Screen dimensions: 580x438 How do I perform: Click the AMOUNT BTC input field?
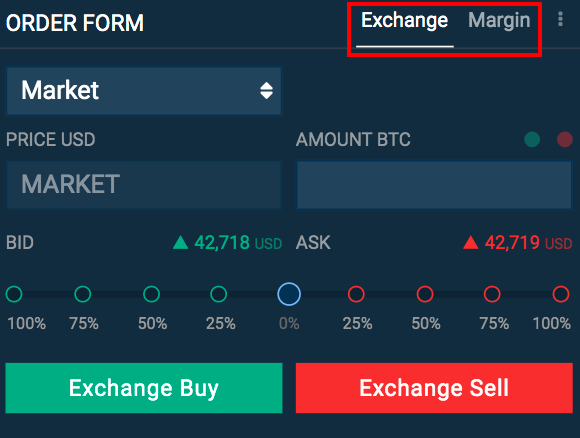pos(434,185)
